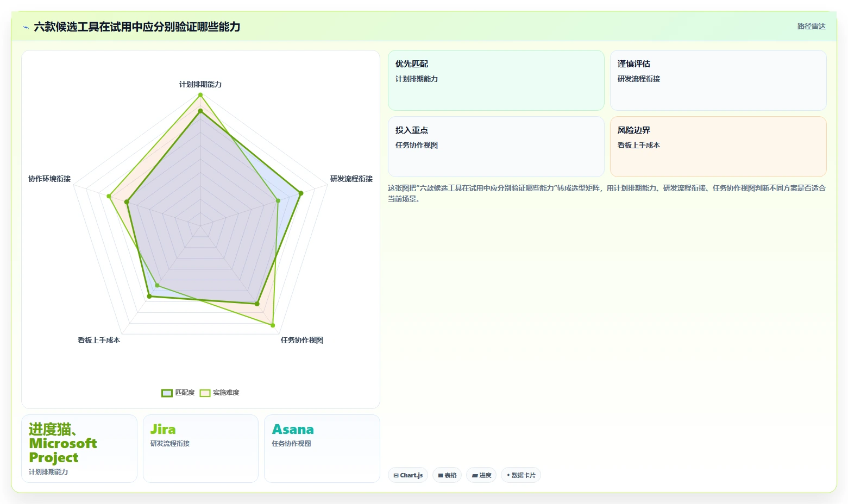Click the 数据卡片 tag icon
Viewport: 848px width, 504px height.
[508, 475]
